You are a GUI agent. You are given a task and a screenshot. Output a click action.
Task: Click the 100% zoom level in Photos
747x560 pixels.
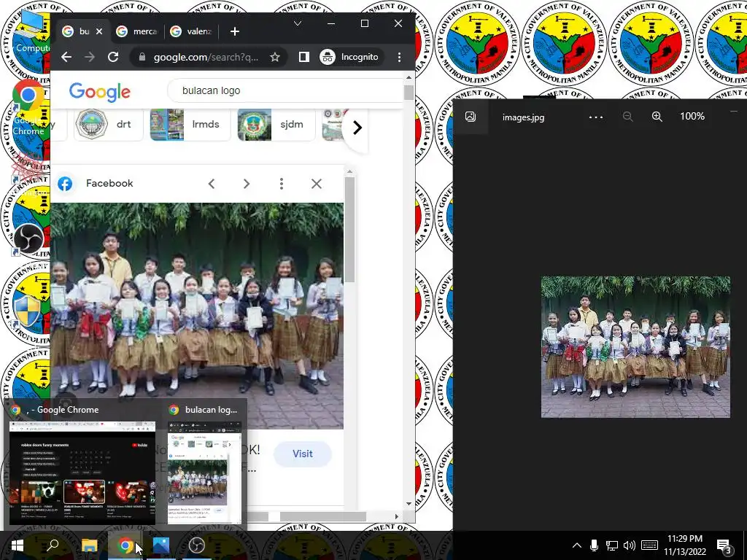click(x=692, y=116)
